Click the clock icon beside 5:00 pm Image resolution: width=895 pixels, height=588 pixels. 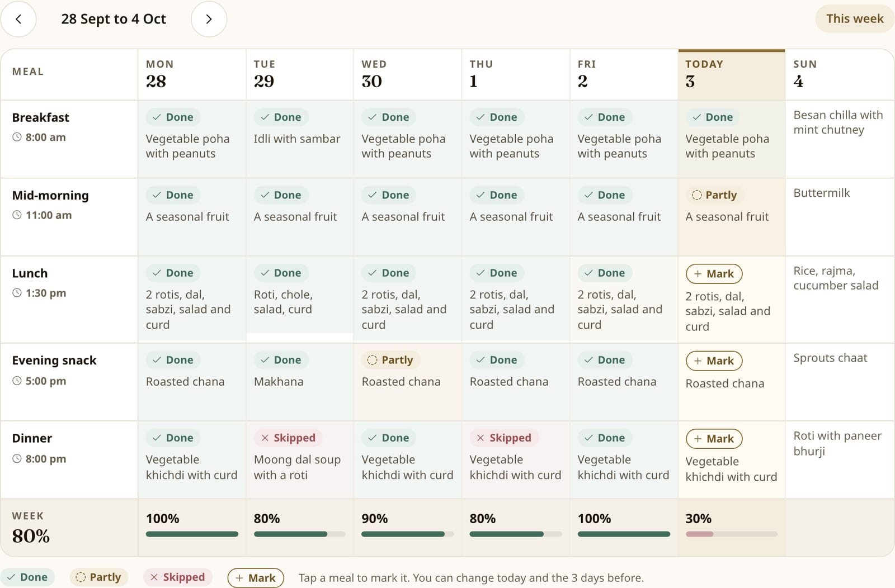point(17,381)
